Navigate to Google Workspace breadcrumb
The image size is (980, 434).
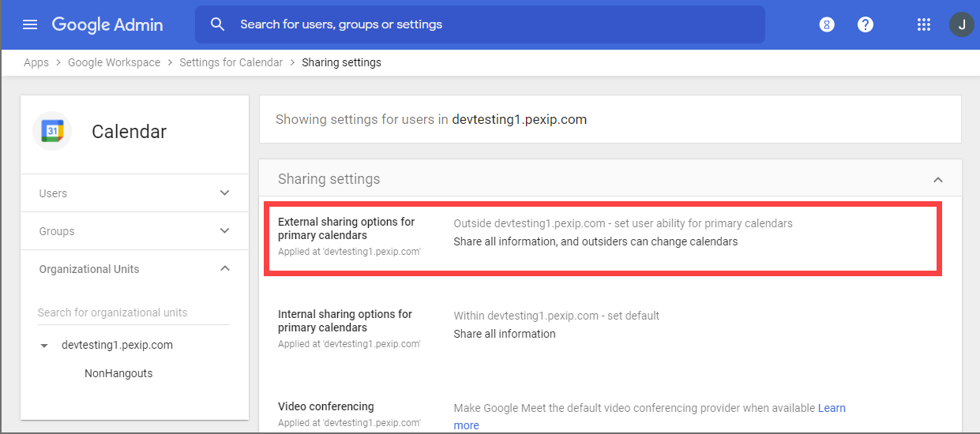click(114, 62)
